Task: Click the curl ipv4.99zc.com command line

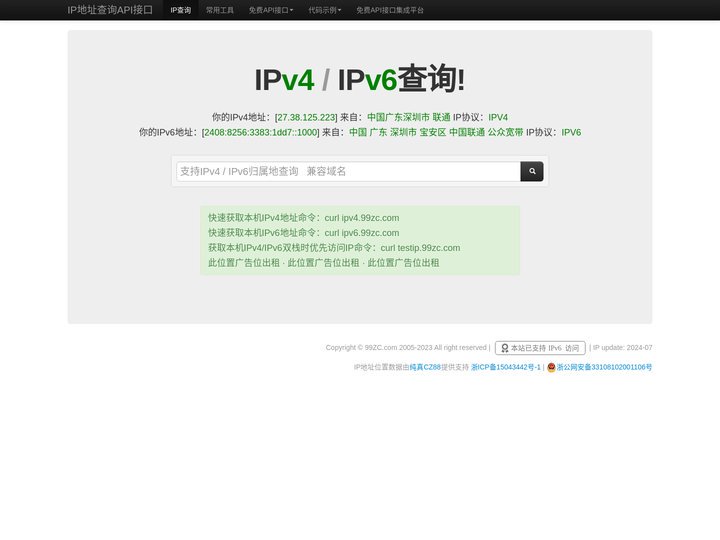Action: (x=304, y=218)
